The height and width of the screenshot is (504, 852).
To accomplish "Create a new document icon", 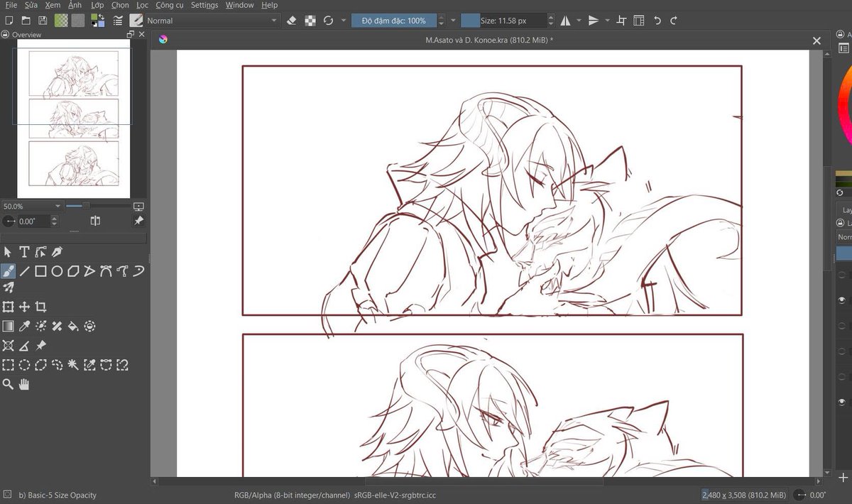I will pos(9,21).
